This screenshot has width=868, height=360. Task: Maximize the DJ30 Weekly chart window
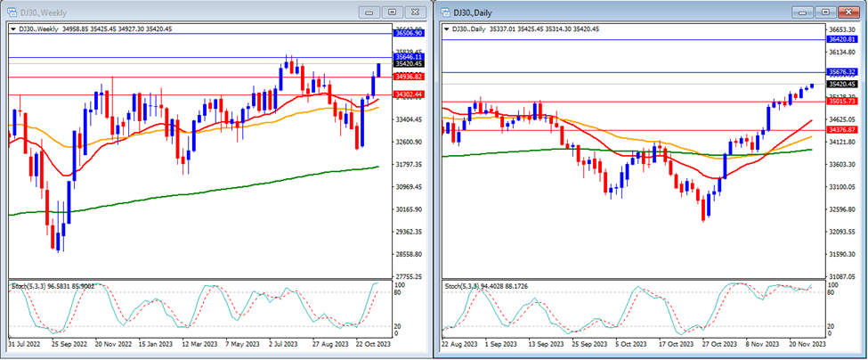coord(391,12)
